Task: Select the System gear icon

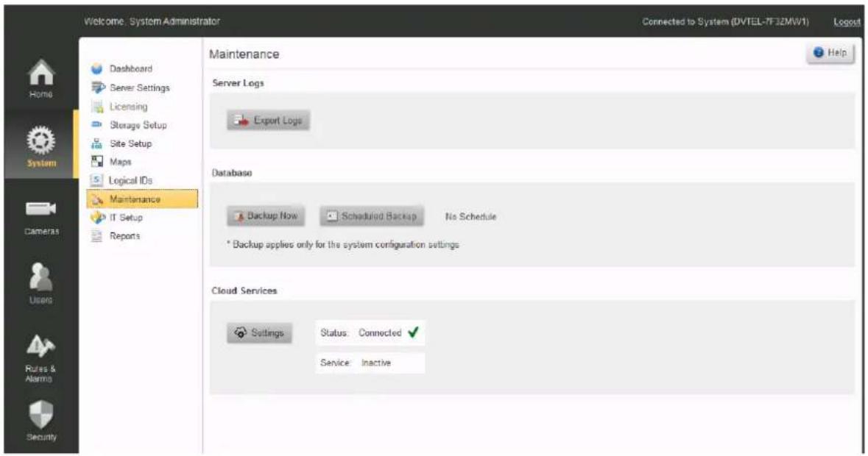Action: (41, 140)
